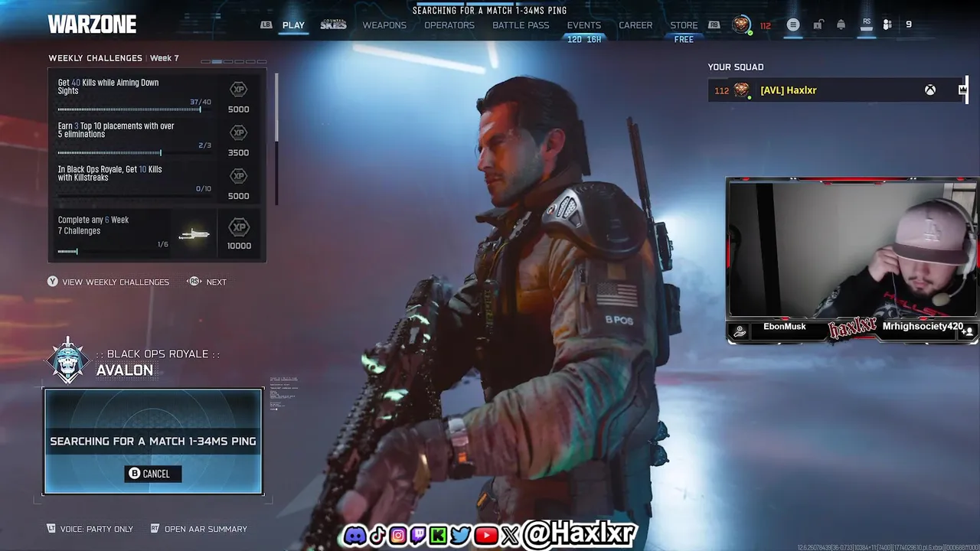Open the WEAPONS tab

pos(384,25)
